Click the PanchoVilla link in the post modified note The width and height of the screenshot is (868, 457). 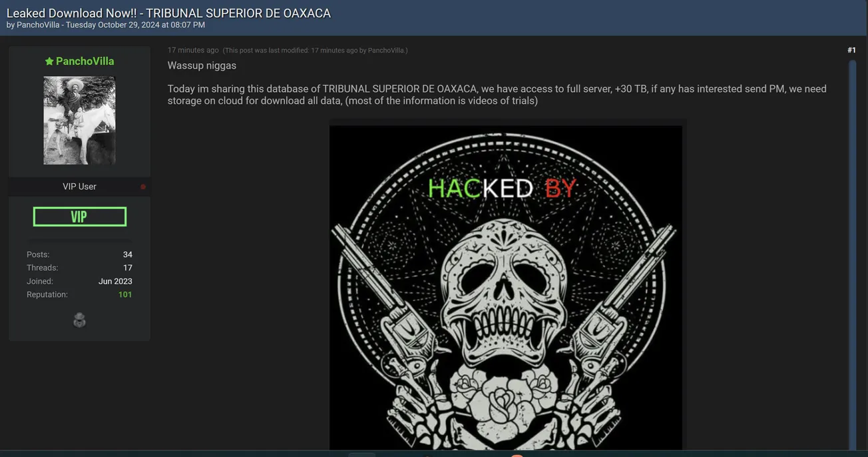coord(386,51)
